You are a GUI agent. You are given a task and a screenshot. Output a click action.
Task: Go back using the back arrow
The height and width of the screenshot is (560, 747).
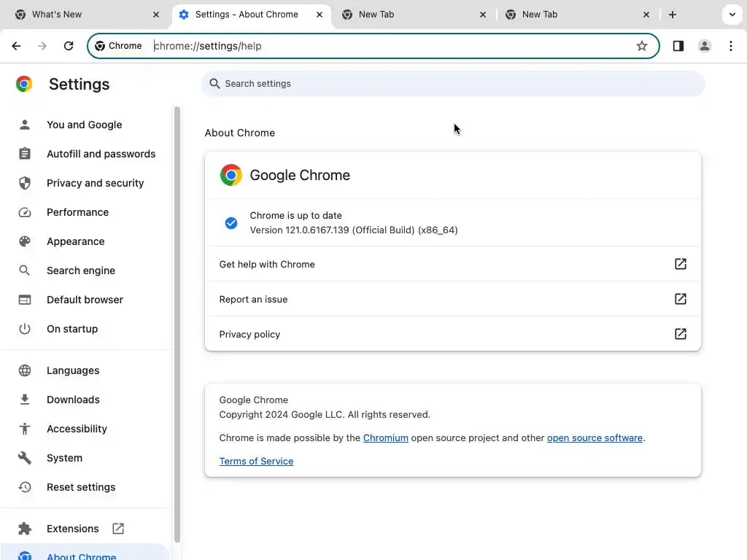pyautogui.click(x=16, y=46)
